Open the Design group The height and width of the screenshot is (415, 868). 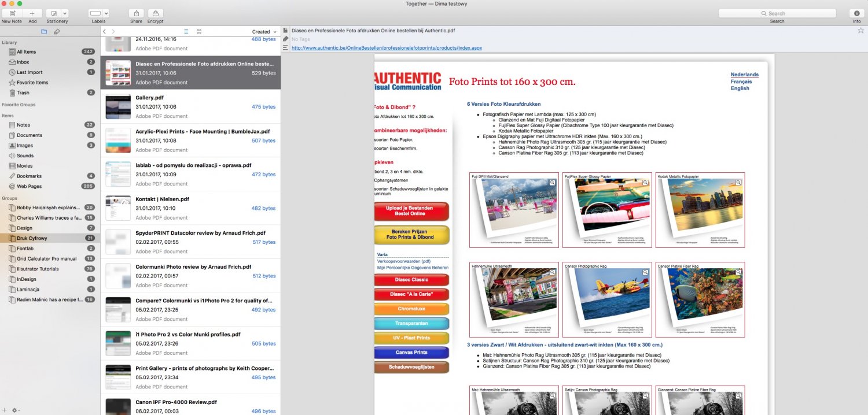pyautogui.click(x=49, y=228)
